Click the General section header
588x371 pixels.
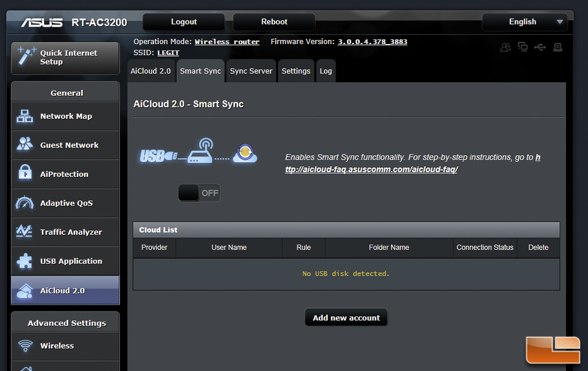coord(67,93)
